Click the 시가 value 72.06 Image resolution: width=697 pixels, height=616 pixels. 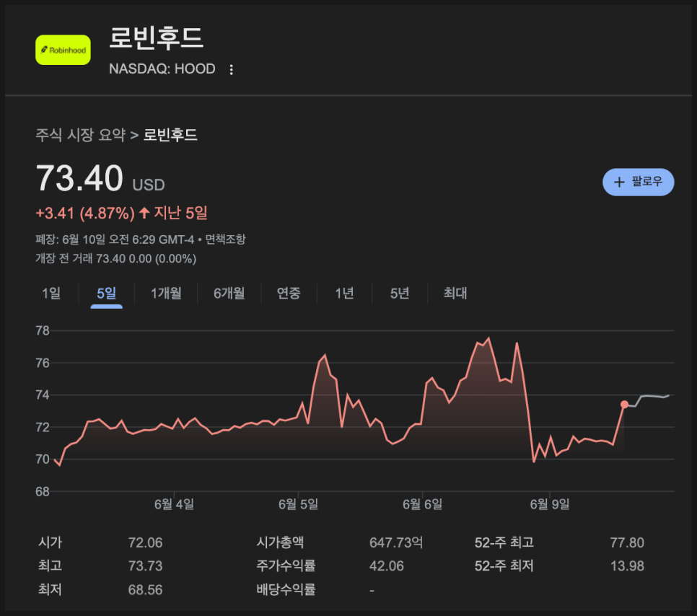point(145,542)
